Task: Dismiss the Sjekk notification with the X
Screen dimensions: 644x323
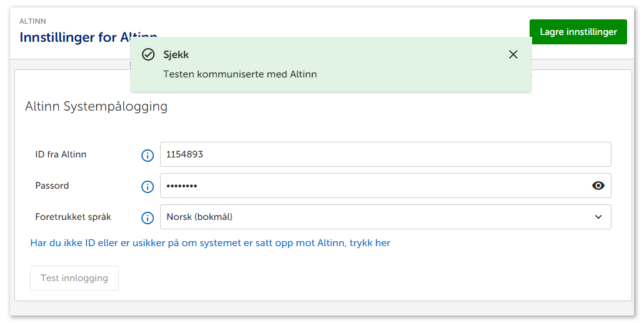Action: click(x=513, y=54)
